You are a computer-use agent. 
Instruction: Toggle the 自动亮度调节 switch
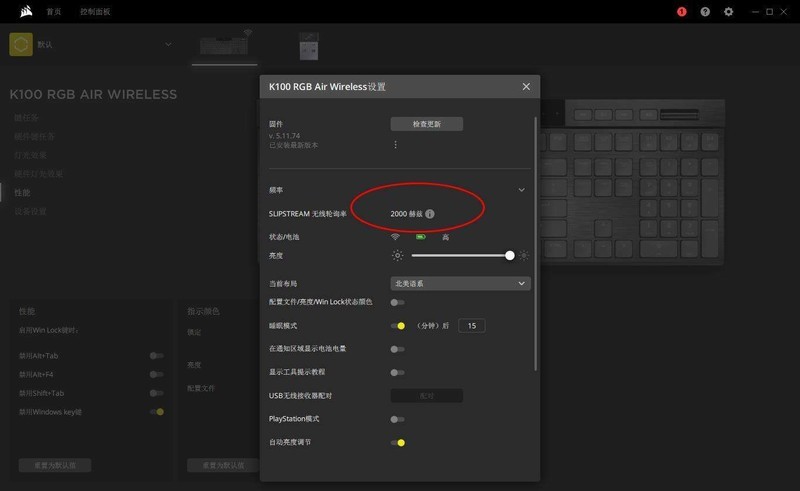pyautogui.click(x=398, y=443)
